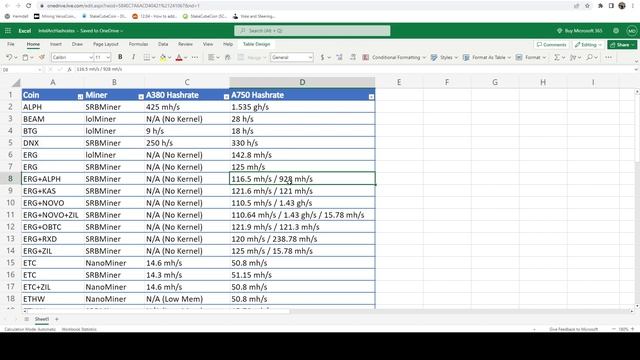
Task: Switch to the Formulas tab
Action: click(138, 44)
